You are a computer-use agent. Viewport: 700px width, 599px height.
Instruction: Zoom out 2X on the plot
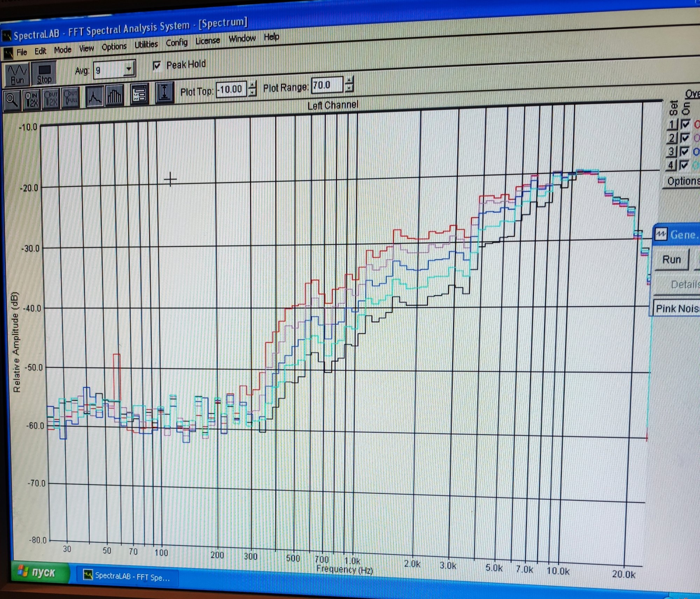click(51, 98)
